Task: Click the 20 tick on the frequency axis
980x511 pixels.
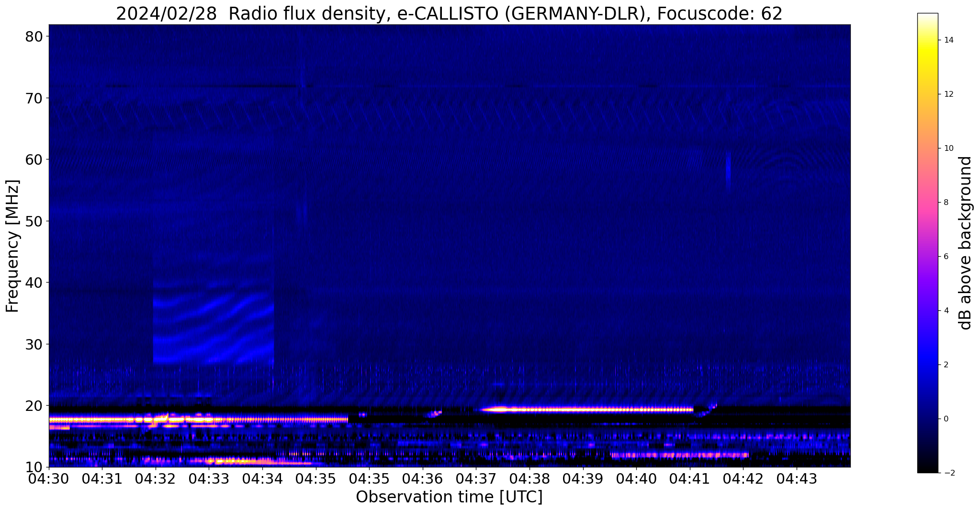Action: 34,406
